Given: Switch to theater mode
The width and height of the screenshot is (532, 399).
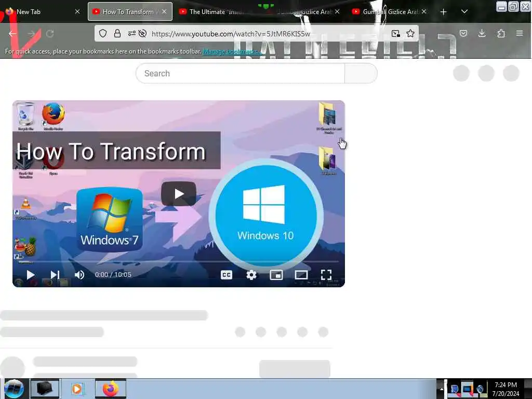Looking at the screenshot, I should (301, 274).
